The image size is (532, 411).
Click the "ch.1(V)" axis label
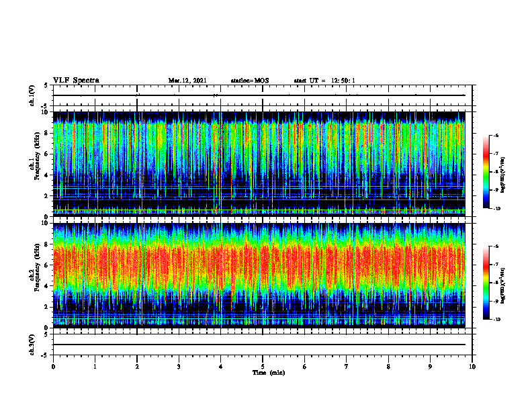coord(32,95)
